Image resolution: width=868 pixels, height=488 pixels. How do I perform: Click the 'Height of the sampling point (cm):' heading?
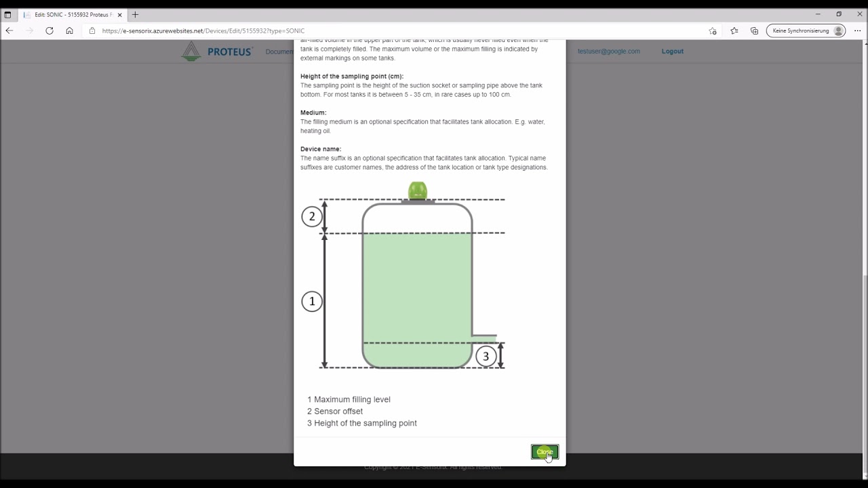click(x=352, y=76)
